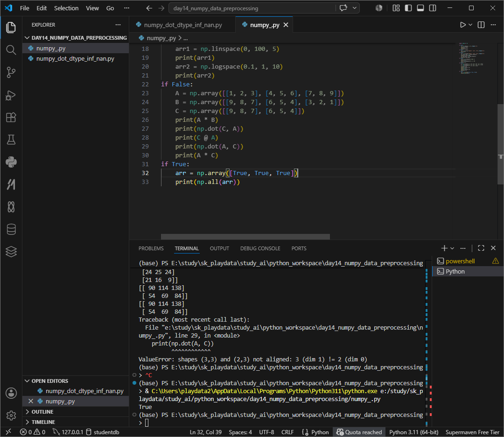Open the File menu
The image size is (504, 437).
pos(24,8)
